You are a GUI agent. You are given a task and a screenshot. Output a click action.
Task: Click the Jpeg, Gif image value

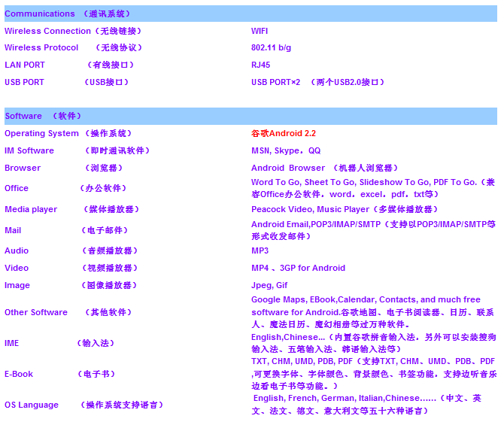click(269, 285)
